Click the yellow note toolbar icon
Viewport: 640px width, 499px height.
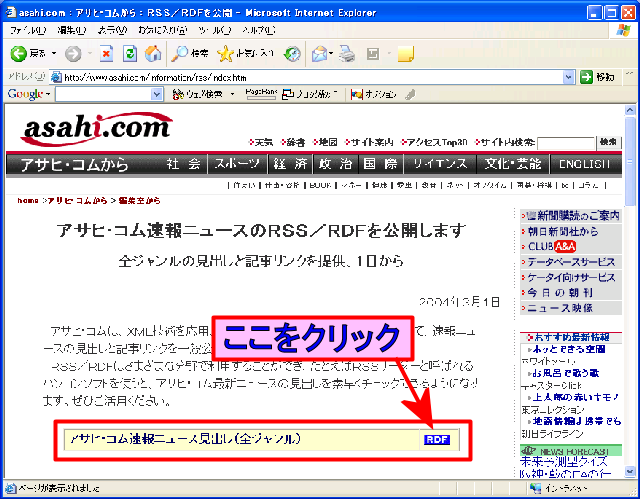[406, 53]
